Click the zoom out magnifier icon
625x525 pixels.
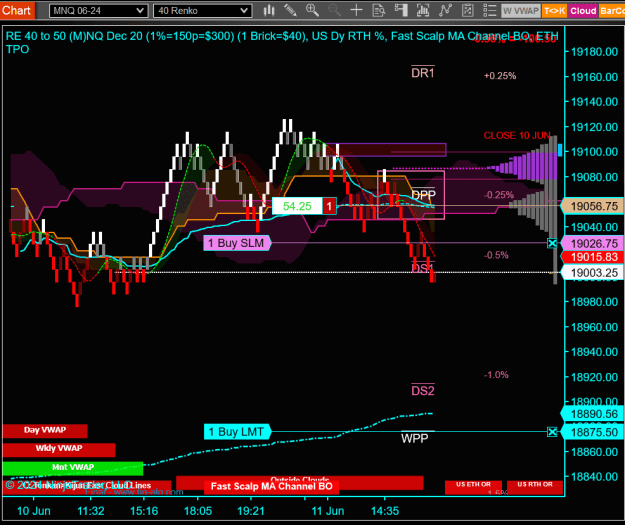(334, 10)
